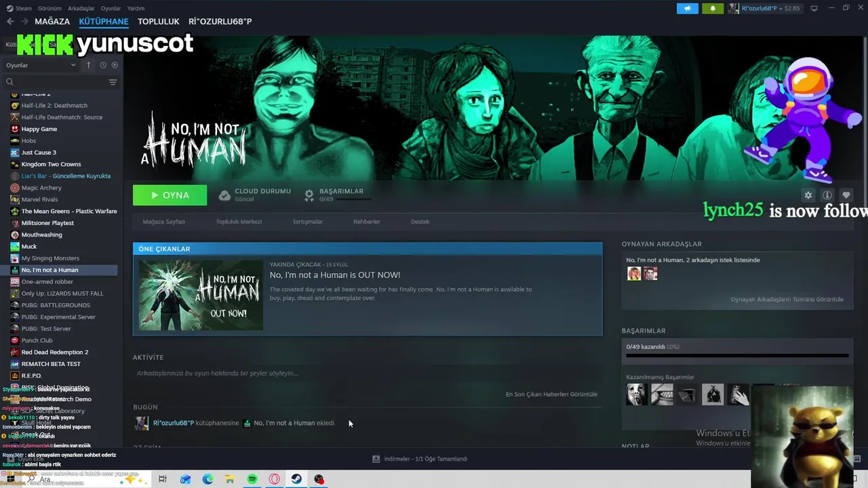Image resolution: width=868 pixels, height=488 pixels.
Task: Open the Oyunlar menu in menu bar
Action: pyautogui.click(x=111, y=8)
